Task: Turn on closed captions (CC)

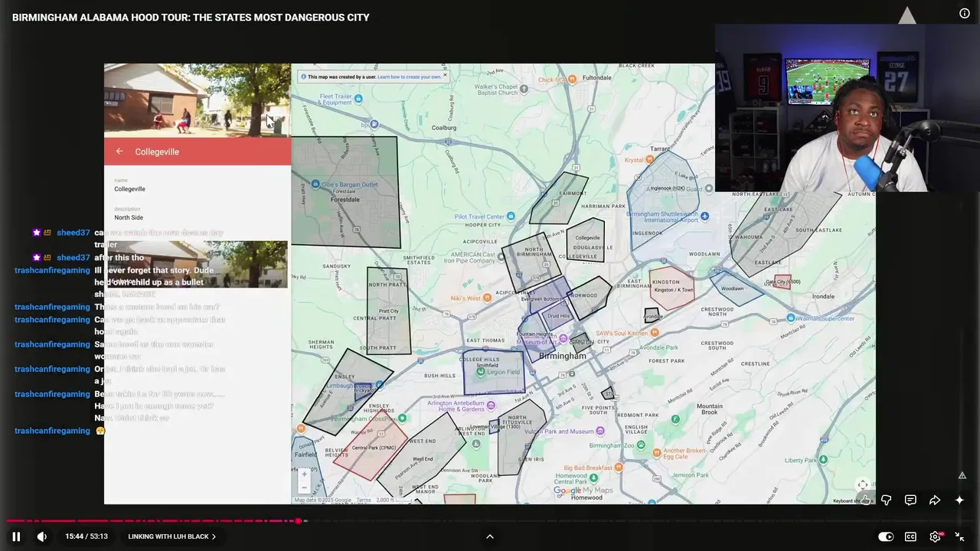Action: click(x=910, y=536)
